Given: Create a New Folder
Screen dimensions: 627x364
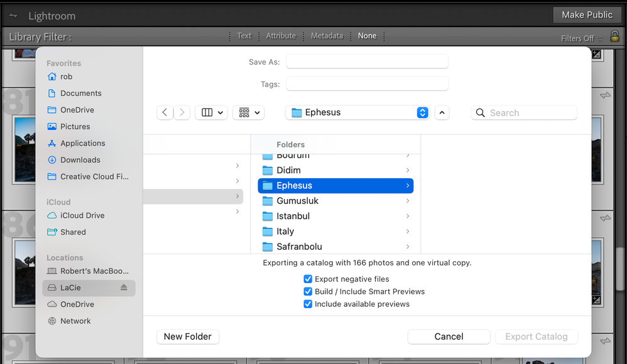Looking at the screenshot, I should [188, 336].
